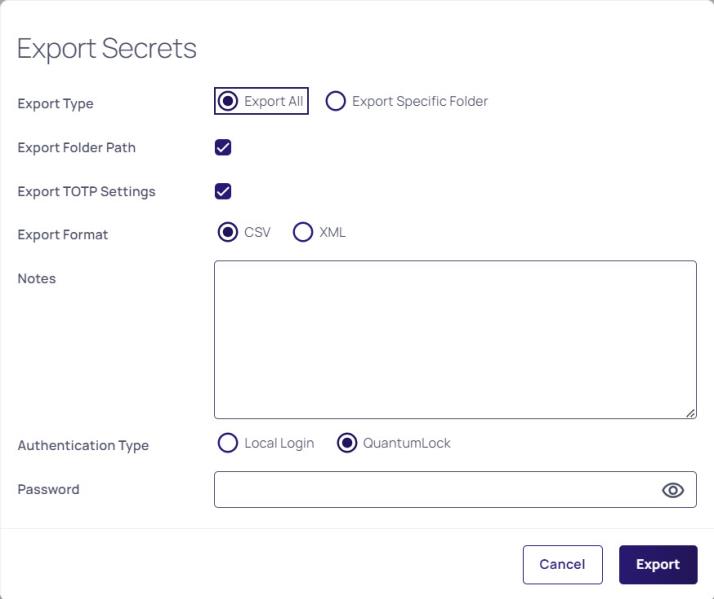Click the Export TOTP Settings label
Viewport: 714px width, 599px height.
coord(87,191)
